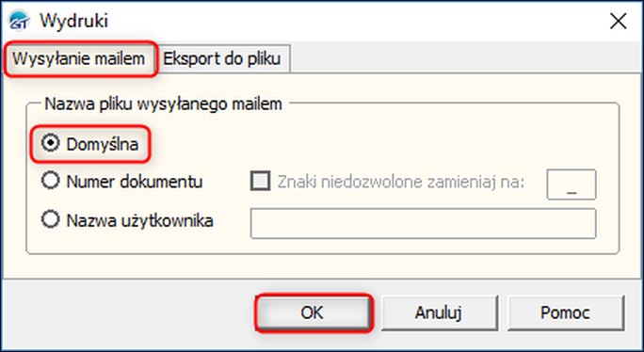Click the Numer dokumentu label text
644x352 pixels.
point(135,181)
